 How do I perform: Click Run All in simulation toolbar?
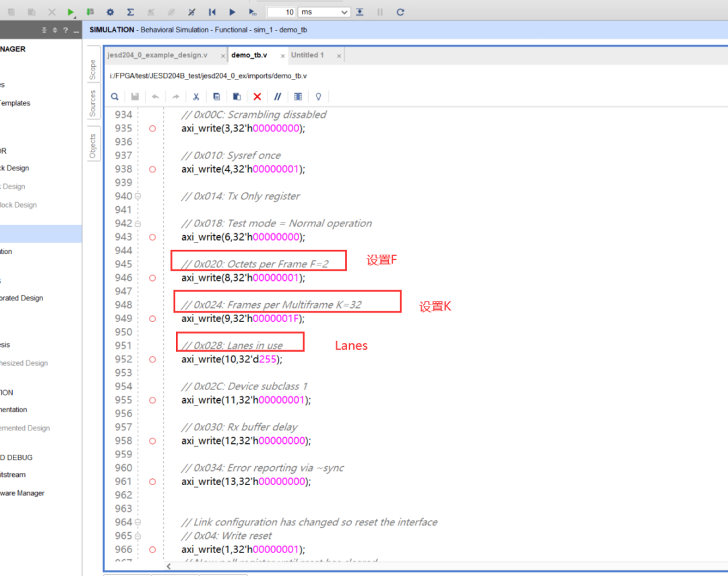click(232, 12)
